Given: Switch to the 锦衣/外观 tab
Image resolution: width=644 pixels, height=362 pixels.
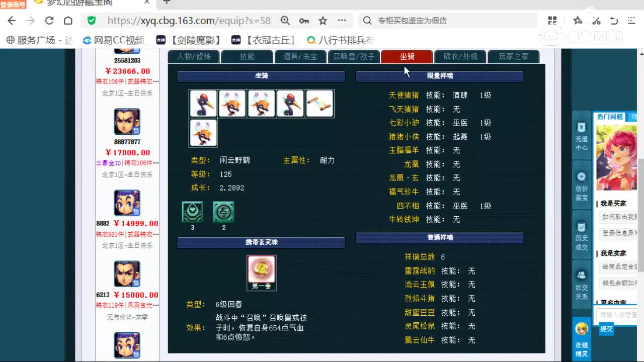Looking at the screenshot, I should [x=459, y=57].
